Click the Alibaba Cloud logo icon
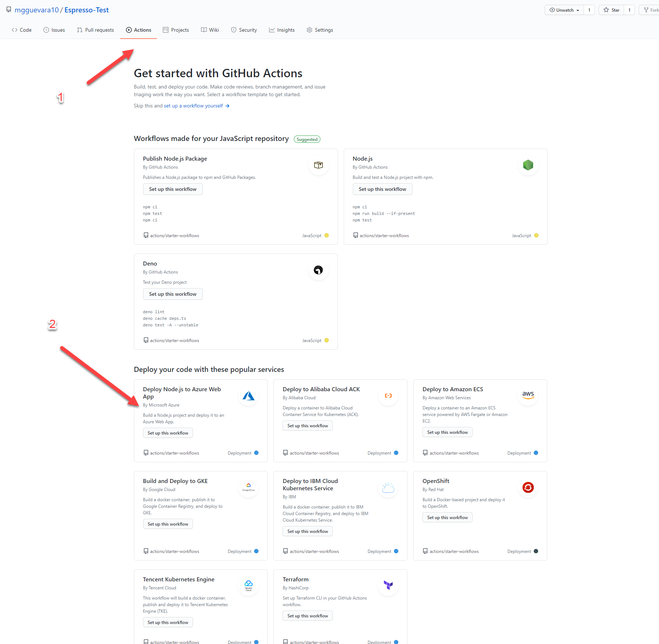Viewport: 659px width, 644px height. click(388, 396)
